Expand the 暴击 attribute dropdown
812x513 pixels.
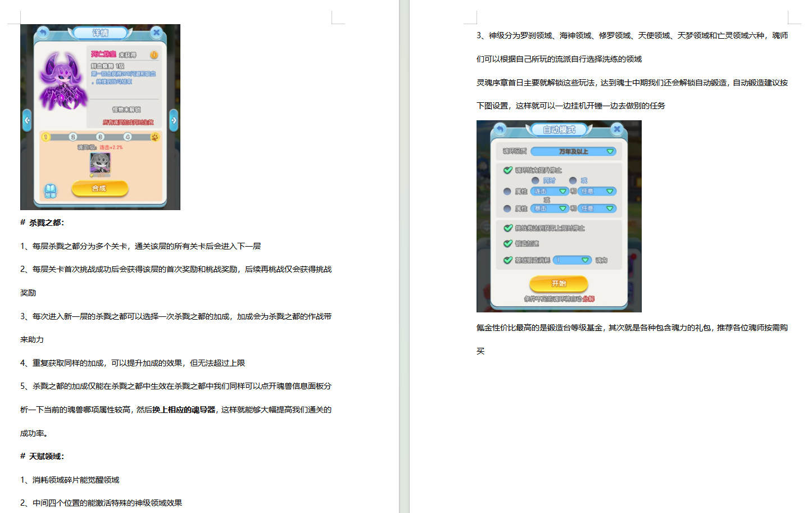[550, 208]
